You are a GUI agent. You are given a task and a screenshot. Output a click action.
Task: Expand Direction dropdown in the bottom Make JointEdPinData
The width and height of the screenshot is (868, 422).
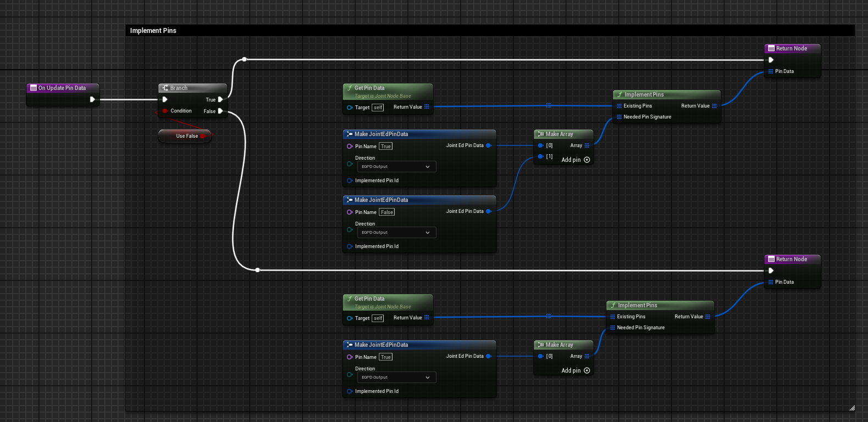pyautogui.click(x=396, y=378)
